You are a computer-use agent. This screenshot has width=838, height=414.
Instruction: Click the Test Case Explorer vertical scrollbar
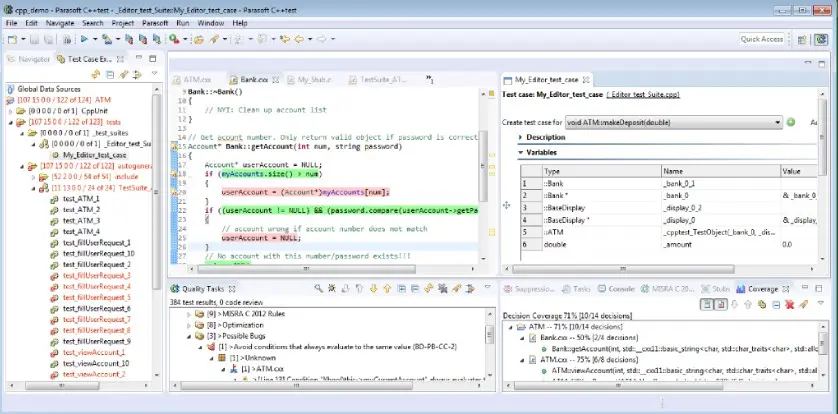point(157,192)
